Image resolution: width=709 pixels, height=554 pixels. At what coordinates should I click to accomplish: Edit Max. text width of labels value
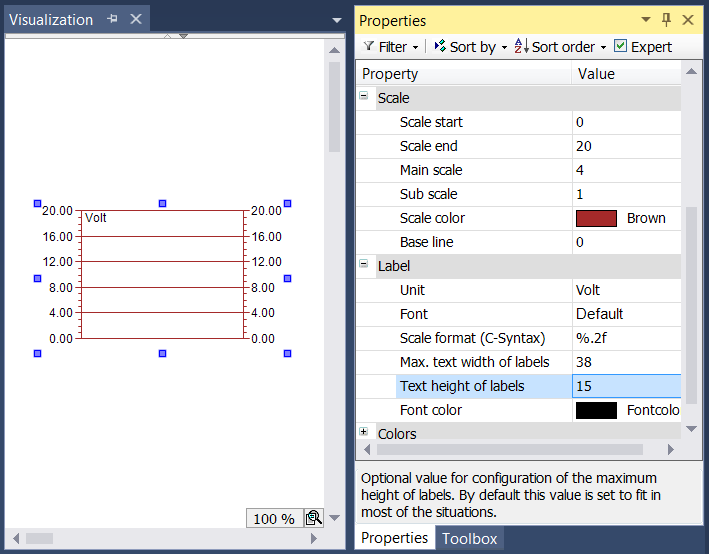click(x=626, y=362)
